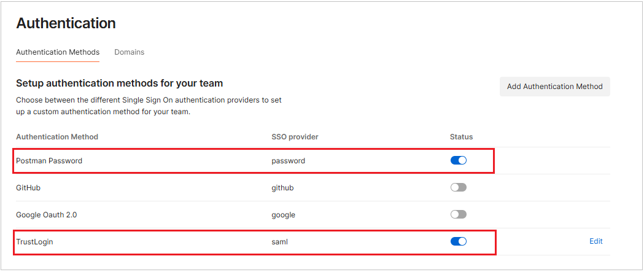Click the SSO provider column header
This screenshot has height=272, width=644.
295,137
